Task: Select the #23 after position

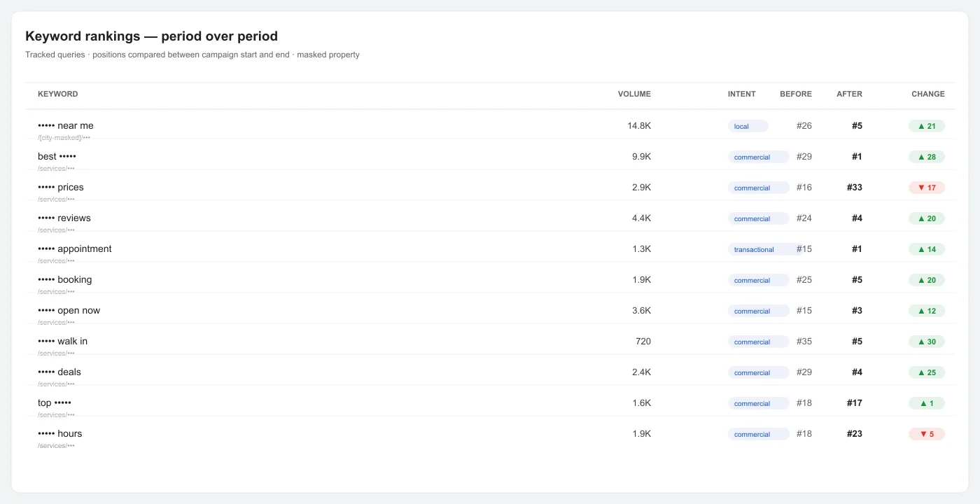Action: tap(855, 434)
